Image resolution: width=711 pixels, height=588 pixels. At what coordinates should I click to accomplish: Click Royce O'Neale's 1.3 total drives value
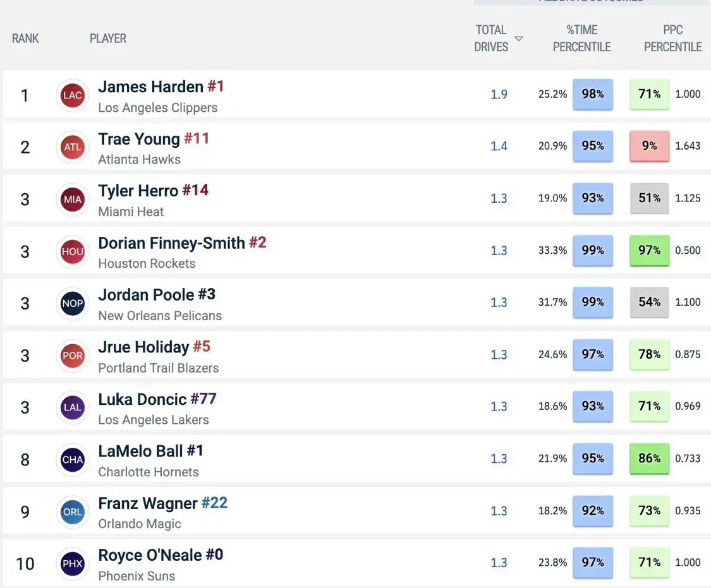coord(499,563)
